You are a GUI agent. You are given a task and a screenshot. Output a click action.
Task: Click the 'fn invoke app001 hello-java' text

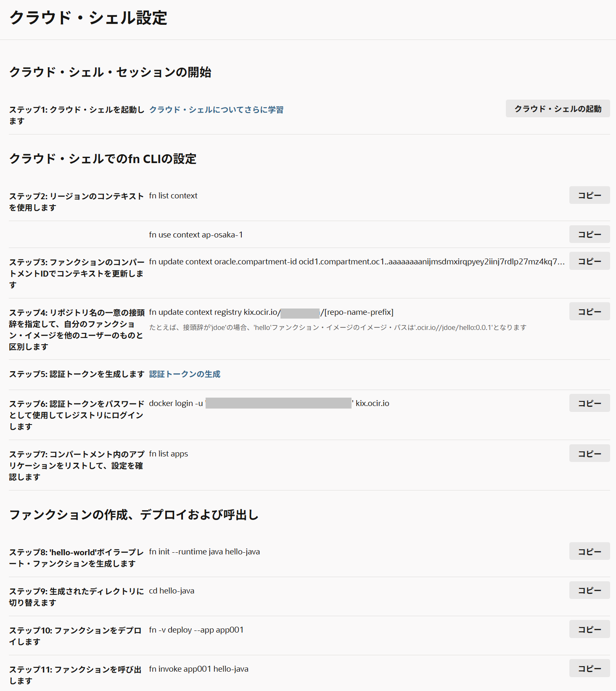(198, 669)
